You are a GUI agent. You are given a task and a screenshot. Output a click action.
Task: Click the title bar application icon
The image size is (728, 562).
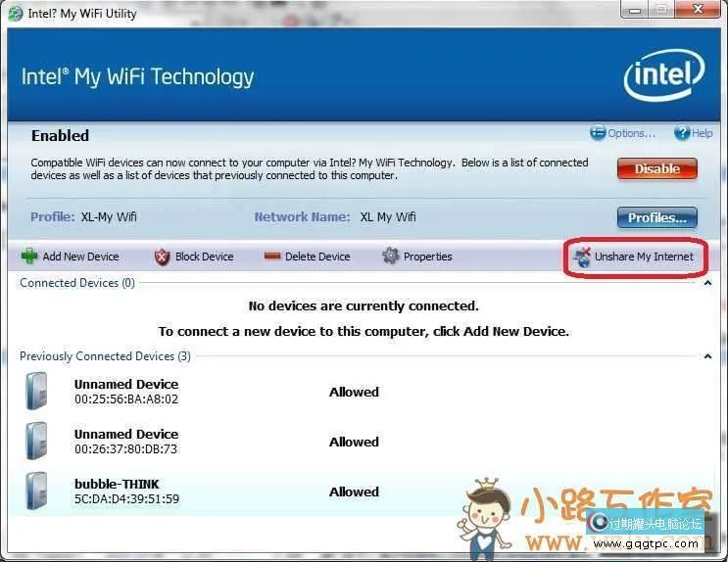[x=15, y=14]
